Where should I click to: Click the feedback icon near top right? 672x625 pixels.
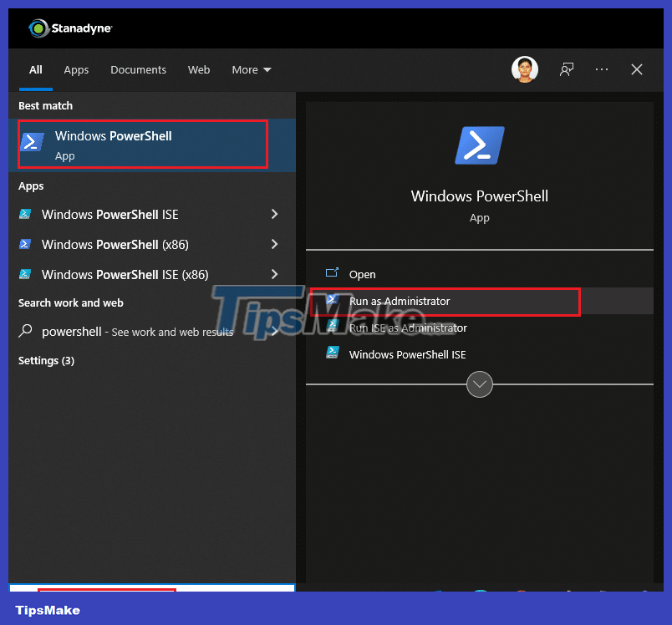(566, 69)
